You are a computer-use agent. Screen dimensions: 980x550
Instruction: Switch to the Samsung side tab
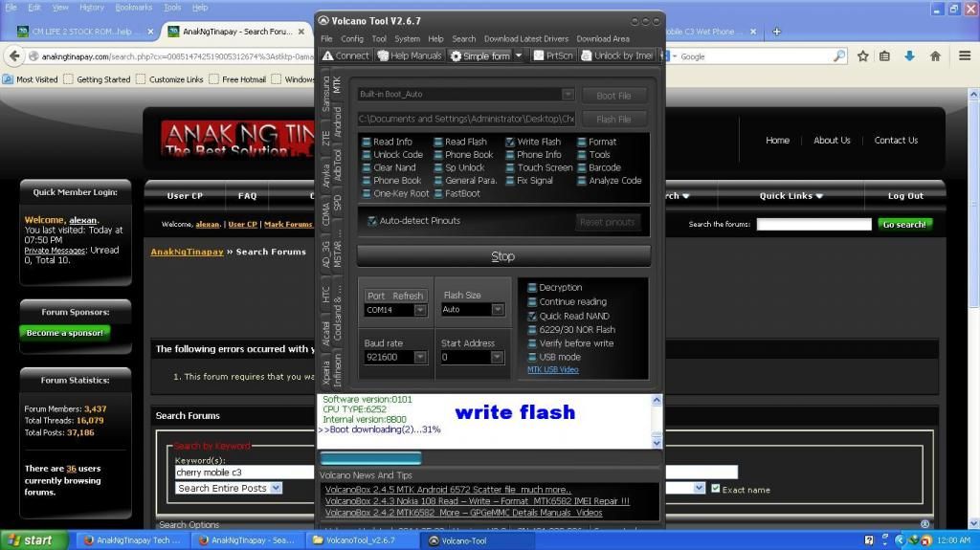point(325,99)
